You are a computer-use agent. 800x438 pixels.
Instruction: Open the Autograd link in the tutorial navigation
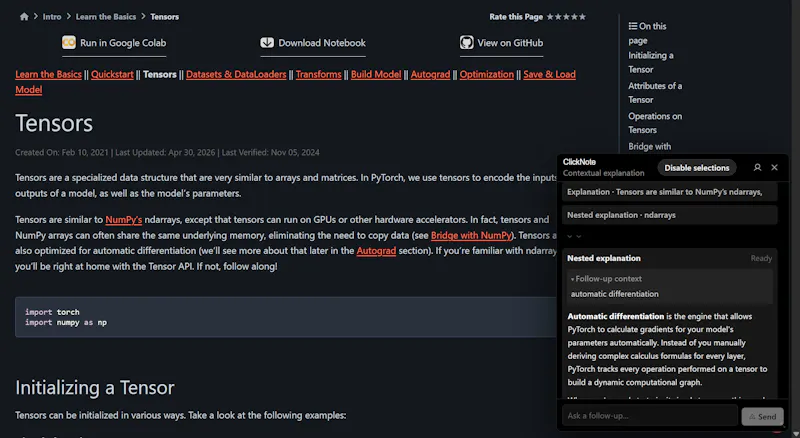431,75
